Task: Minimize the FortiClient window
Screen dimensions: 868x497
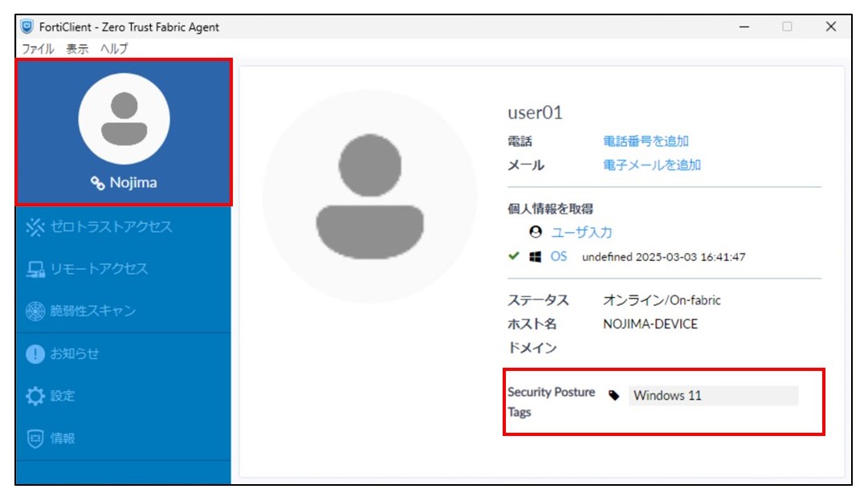Action: pyautogui.click(x=744, y=26)
